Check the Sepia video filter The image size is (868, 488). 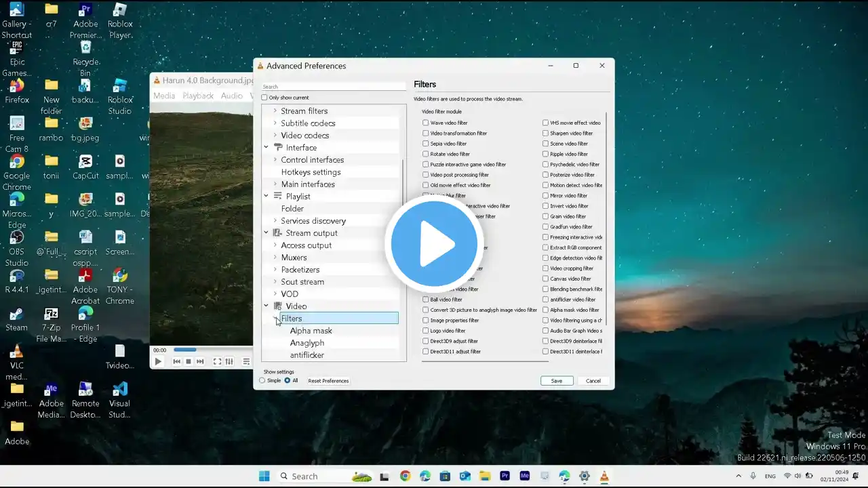click(426, 144)
